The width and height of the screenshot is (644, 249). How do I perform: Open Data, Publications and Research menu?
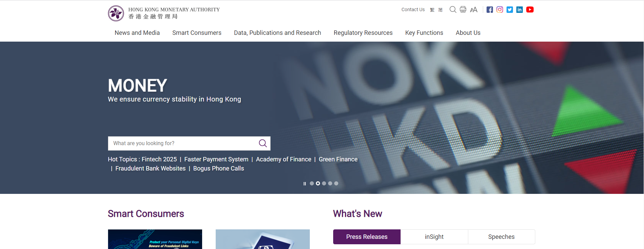point(277,33)
